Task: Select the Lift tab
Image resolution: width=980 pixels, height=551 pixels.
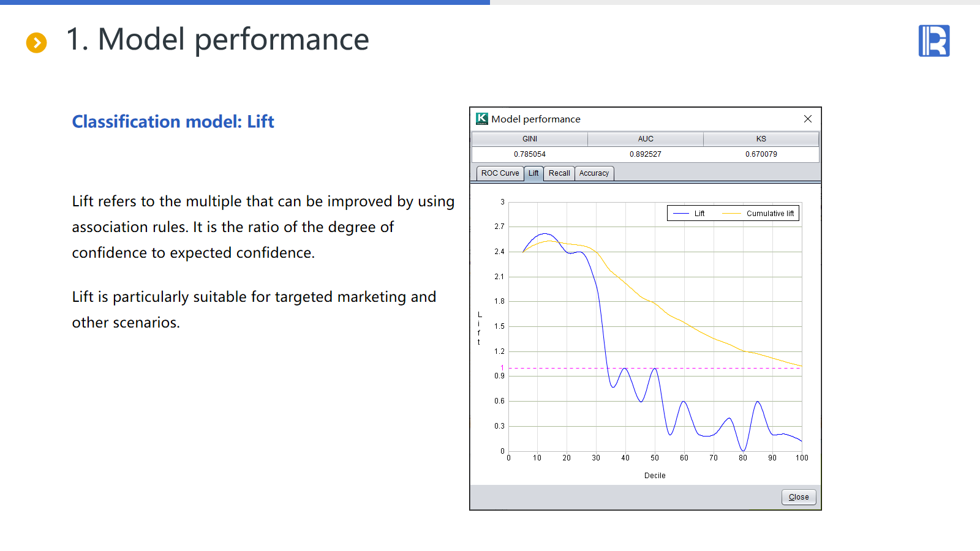Action: (533, 173)
